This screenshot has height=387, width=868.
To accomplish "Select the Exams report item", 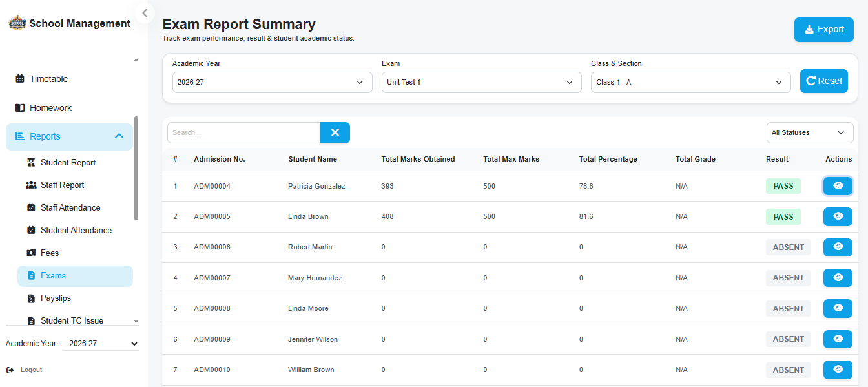I will tap(75, 275).
